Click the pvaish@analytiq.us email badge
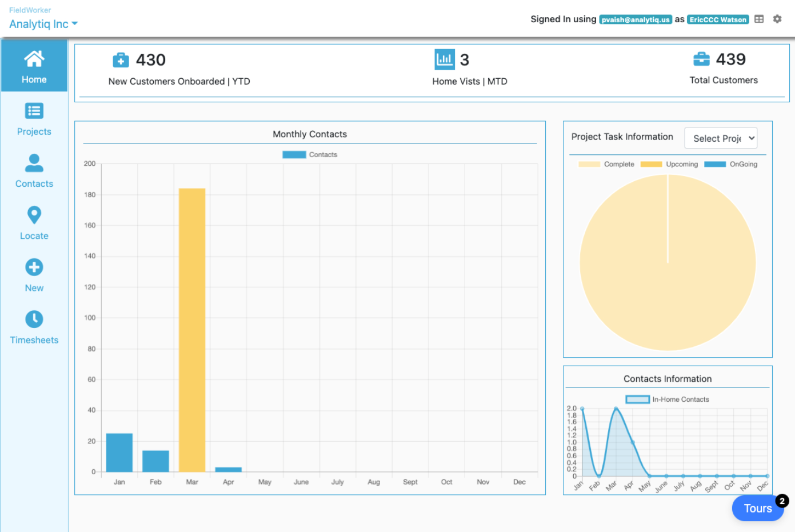The width and height of the screenshot is (795, 532). [636, 19]
